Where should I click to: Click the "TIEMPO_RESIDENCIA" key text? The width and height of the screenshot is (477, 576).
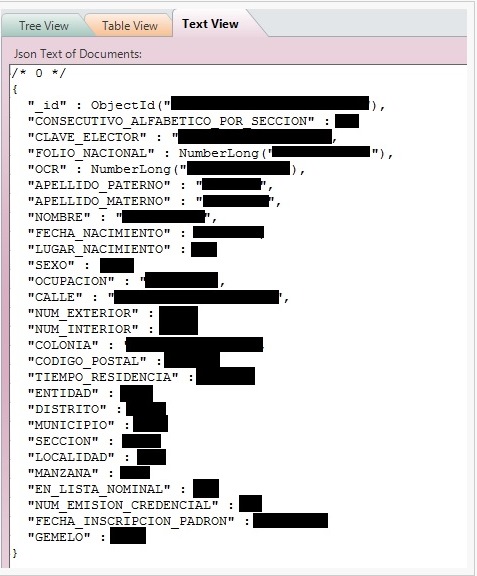tap(103, 377)
